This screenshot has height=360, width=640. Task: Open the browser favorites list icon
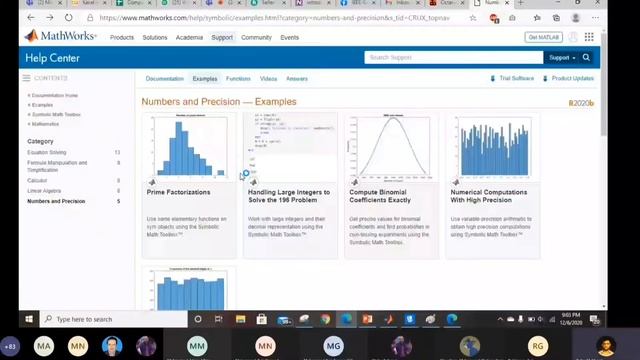pyautogui.click(x=537, y=18)
